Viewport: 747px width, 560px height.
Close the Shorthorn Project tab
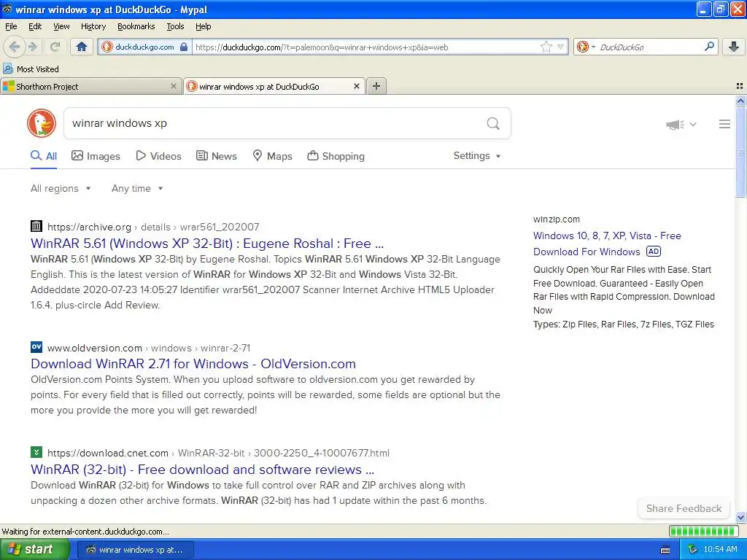tap(174, 86)
